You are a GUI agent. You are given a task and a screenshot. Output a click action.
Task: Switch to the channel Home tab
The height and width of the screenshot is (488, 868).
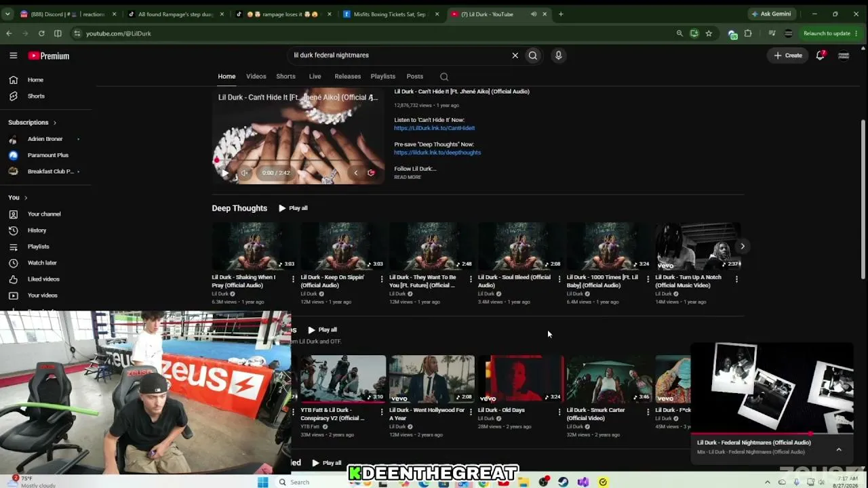click(x=226, y=77)
